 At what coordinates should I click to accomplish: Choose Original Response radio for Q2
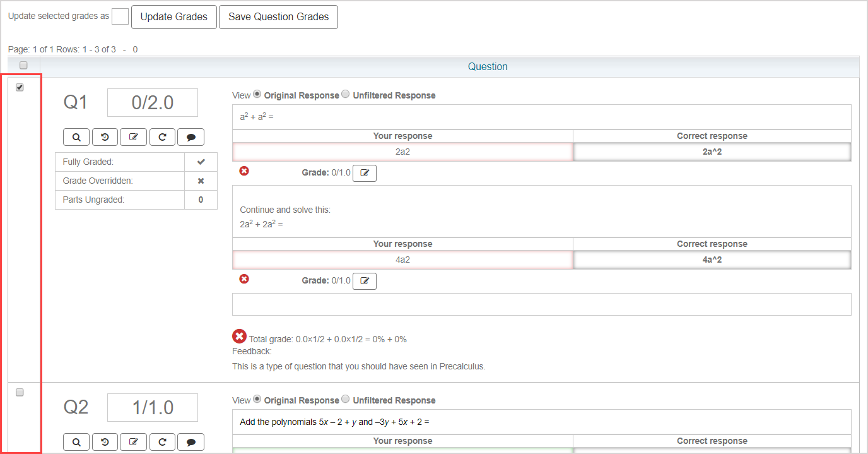(257, 399)
